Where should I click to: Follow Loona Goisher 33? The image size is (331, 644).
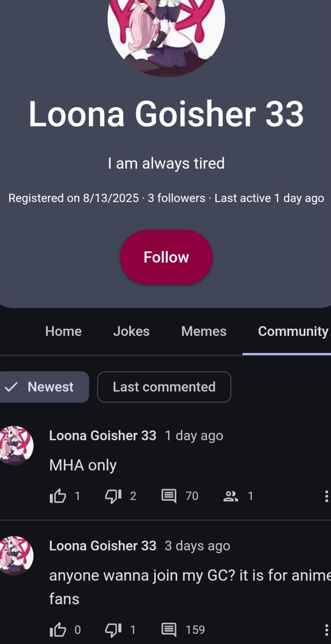(166, 257)
